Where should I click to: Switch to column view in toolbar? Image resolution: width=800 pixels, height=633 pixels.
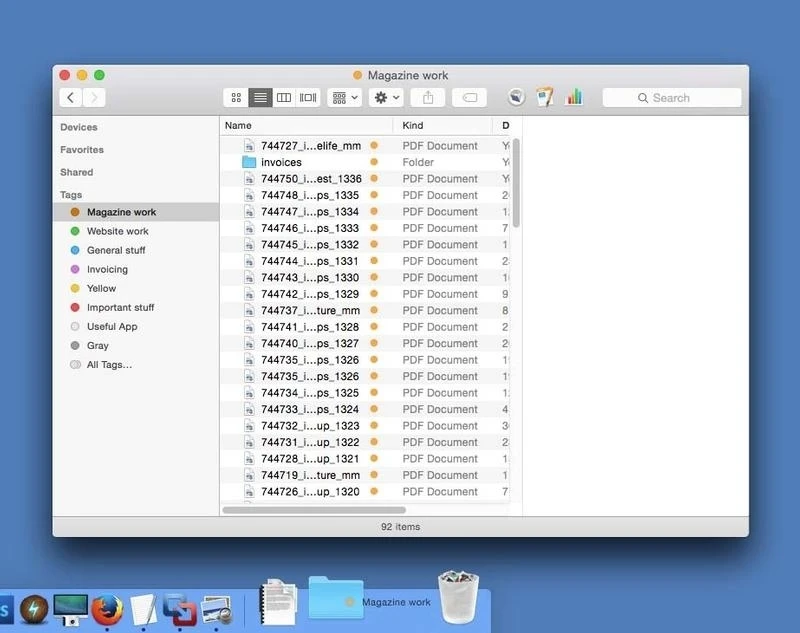click(x=284, y=98)
